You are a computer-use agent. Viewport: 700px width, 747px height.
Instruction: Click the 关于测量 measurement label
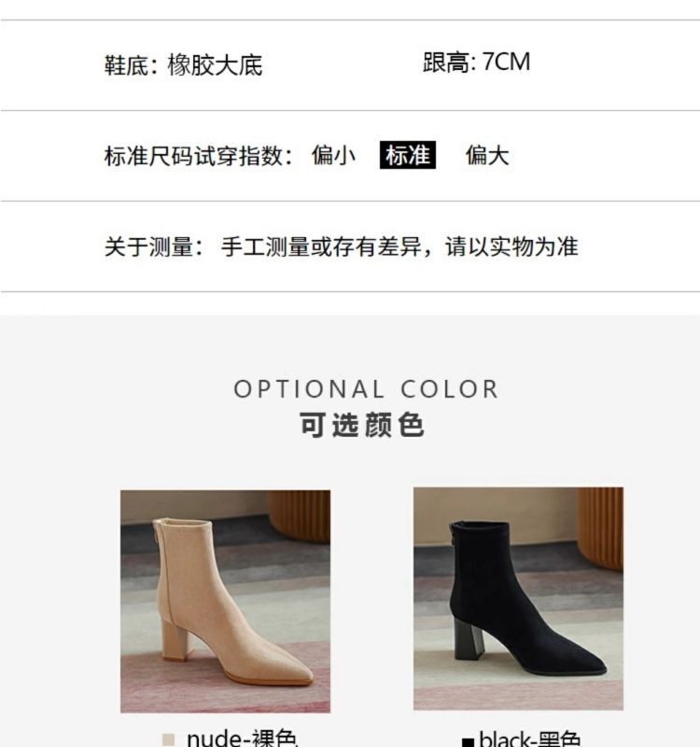click(149, 247)
